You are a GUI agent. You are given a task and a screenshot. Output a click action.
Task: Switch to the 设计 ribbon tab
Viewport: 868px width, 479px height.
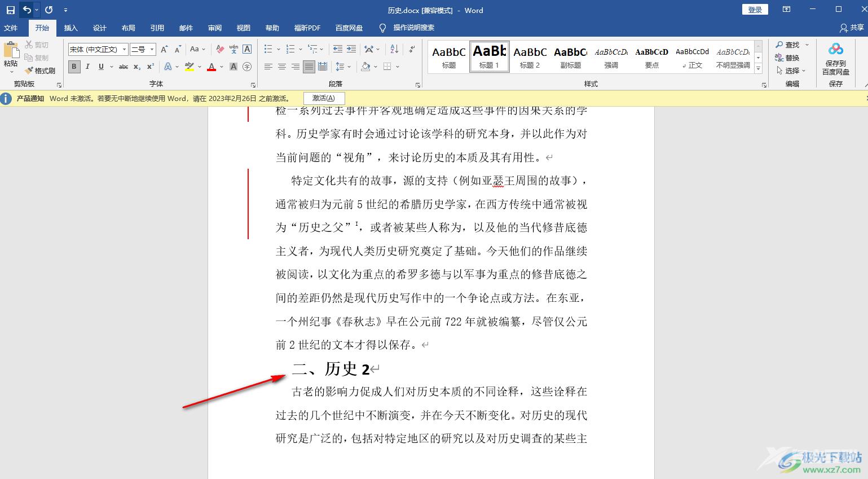click(x=100, y=28)
